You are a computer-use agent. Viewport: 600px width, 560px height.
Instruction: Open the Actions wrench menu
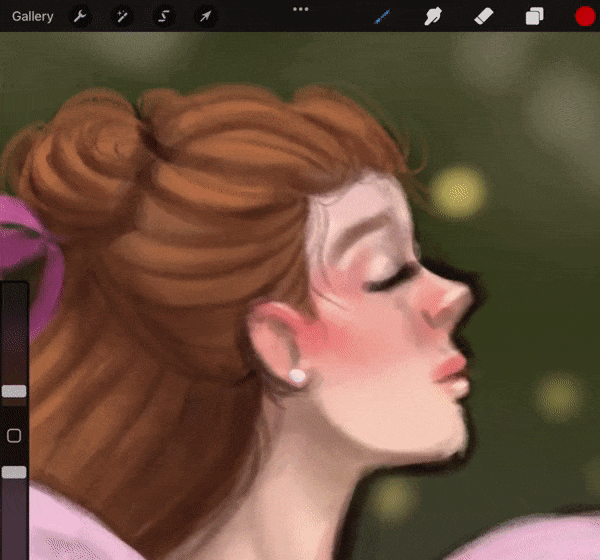pos(80,16)
